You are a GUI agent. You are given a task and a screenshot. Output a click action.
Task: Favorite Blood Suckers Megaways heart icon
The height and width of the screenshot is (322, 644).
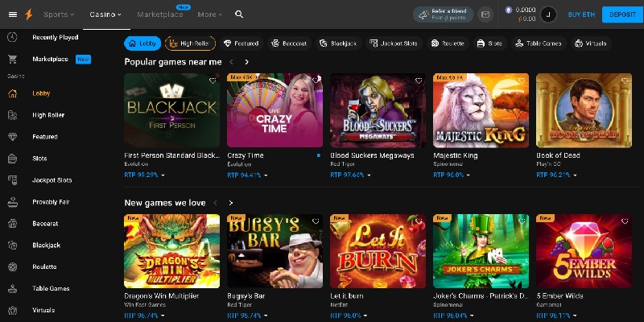419,80
